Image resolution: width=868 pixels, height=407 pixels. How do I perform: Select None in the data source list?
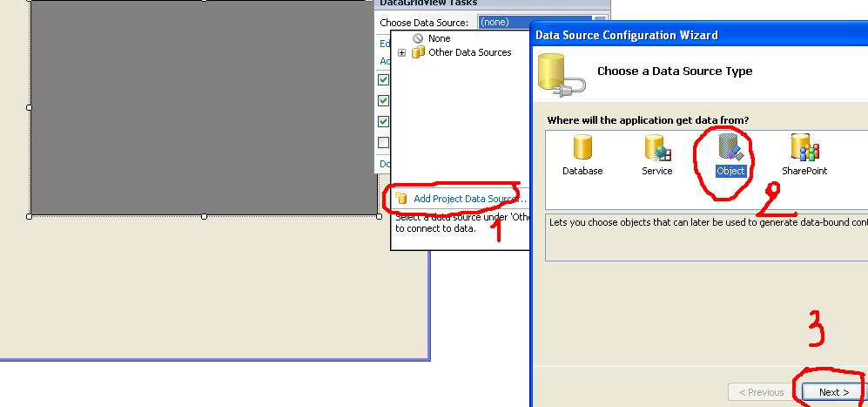(x=440, y=38)
